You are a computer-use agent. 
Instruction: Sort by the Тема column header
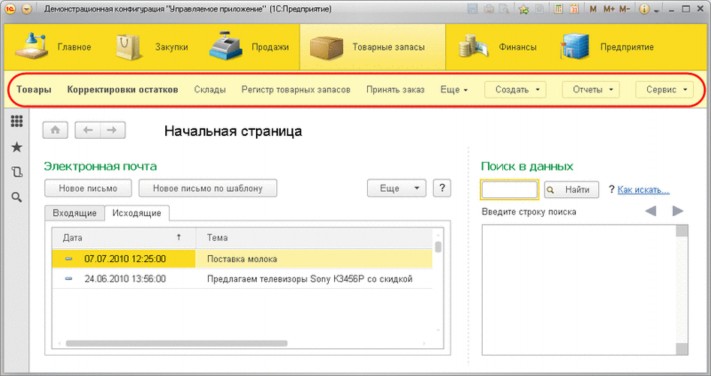(314, 238)
